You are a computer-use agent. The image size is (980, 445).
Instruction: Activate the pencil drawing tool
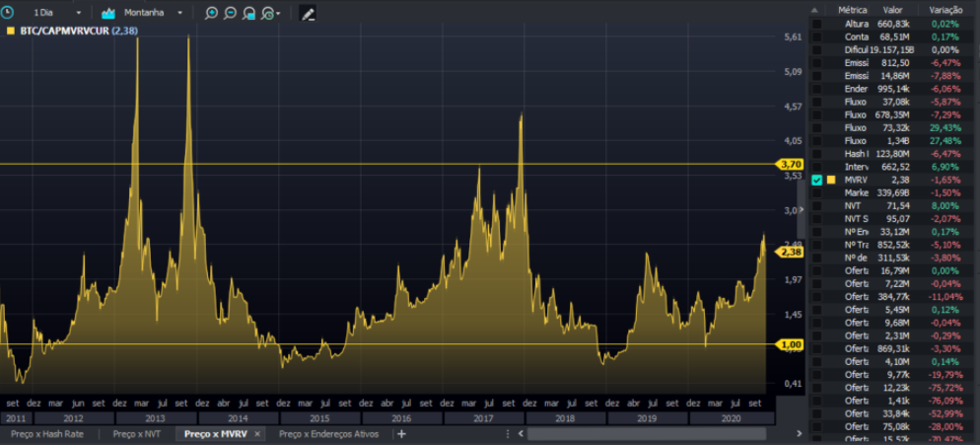[308, 13]
